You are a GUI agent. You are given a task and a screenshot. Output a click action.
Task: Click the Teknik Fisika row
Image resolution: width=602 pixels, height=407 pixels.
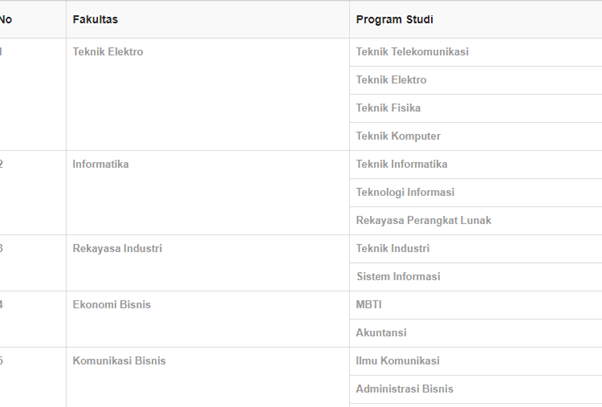tap(476, 108)
